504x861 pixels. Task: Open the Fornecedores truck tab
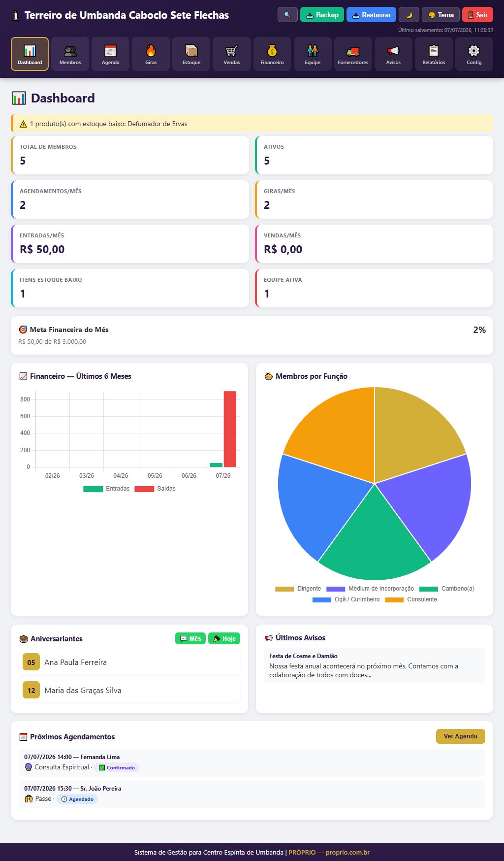coord(352,54)
